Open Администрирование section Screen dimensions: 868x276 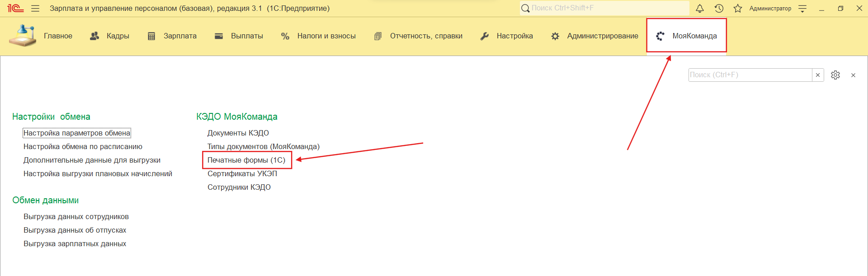594,36
